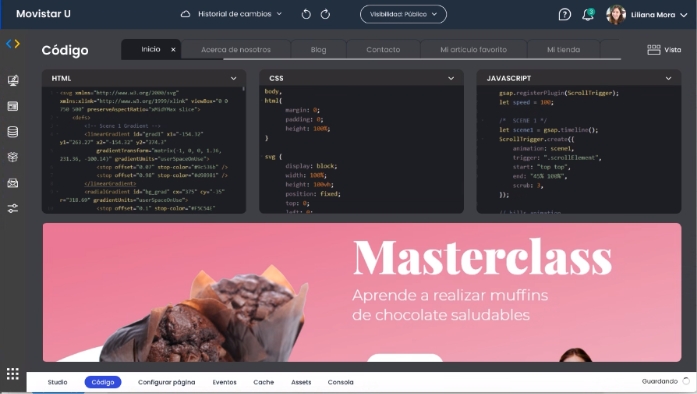Open the Historial de cambios dropdown
The image size is (697, 394).
[231, 14]
